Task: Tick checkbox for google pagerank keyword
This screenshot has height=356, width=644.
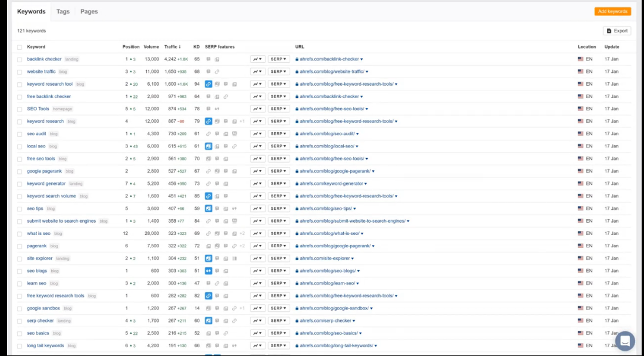Action: click(19, 172)
